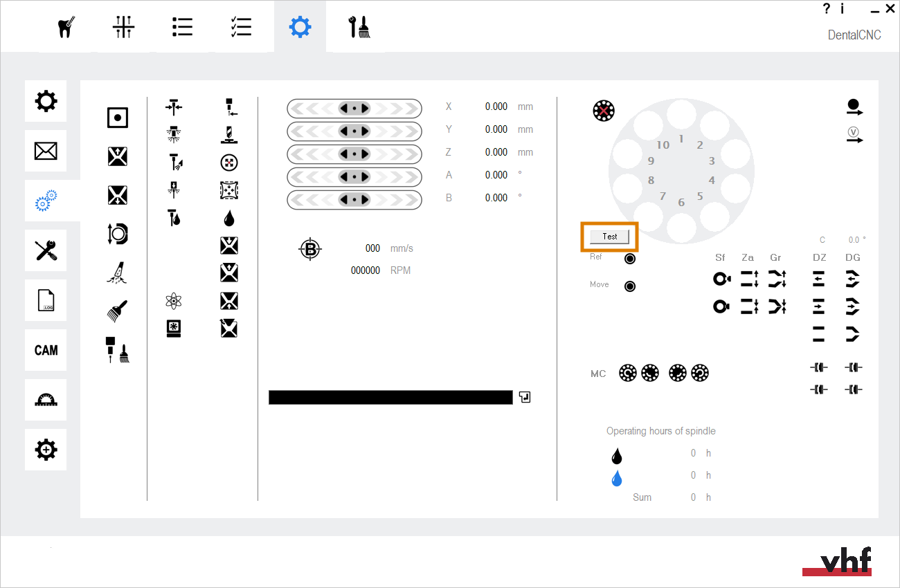Click the B target crosshair icon
This screenshot has width=900, height=588.
[x=310, y=249]
